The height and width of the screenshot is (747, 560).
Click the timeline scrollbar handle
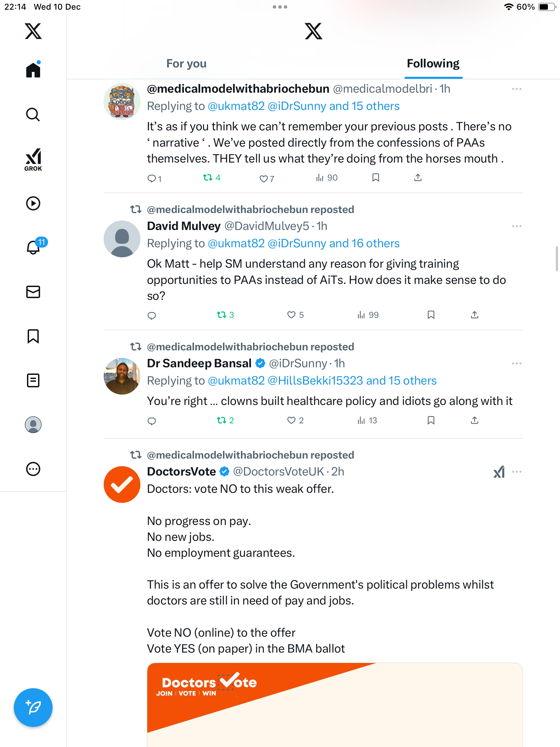[557, 259]
